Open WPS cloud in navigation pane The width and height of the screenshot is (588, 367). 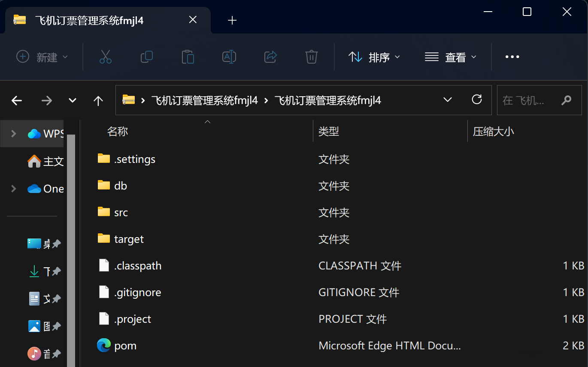tap(46, 134)
